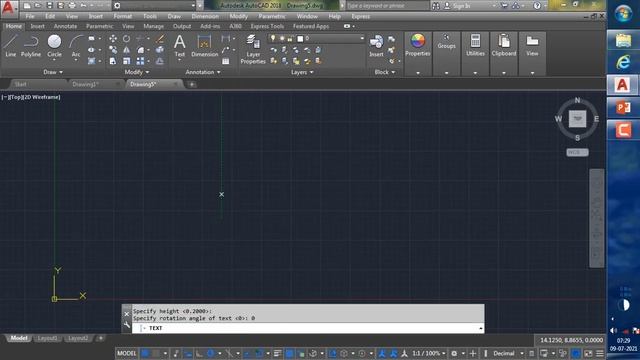Click the MODEL status bar button
Viewport: 640px width, 360px height.
pyautogui.click(x=127, y=353)
